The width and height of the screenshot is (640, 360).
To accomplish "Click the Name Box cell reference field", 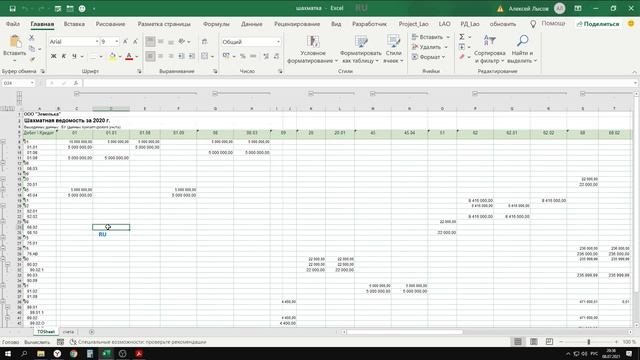I will 18,83.
